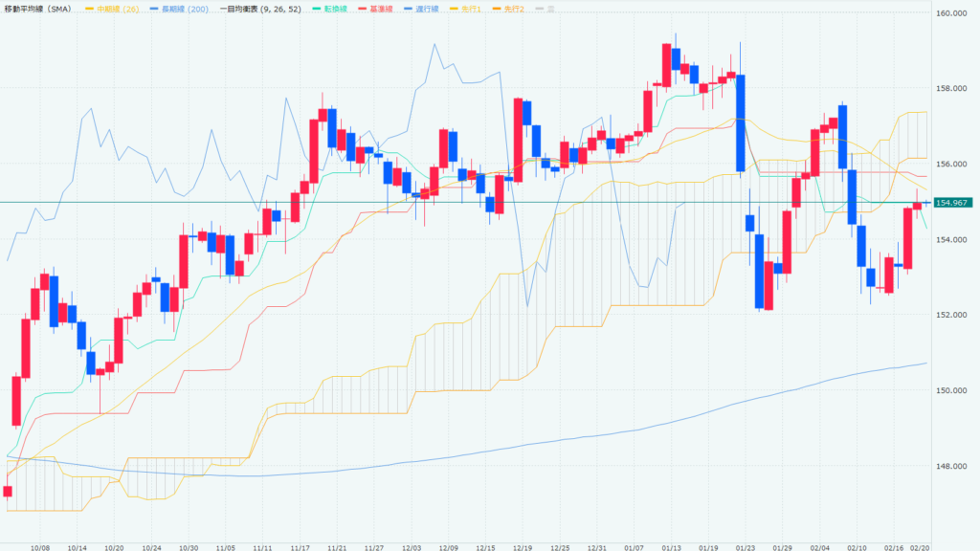
Task: Click the 160.000 price axis label
Action: pyautogui.click(x=954, y=13)
